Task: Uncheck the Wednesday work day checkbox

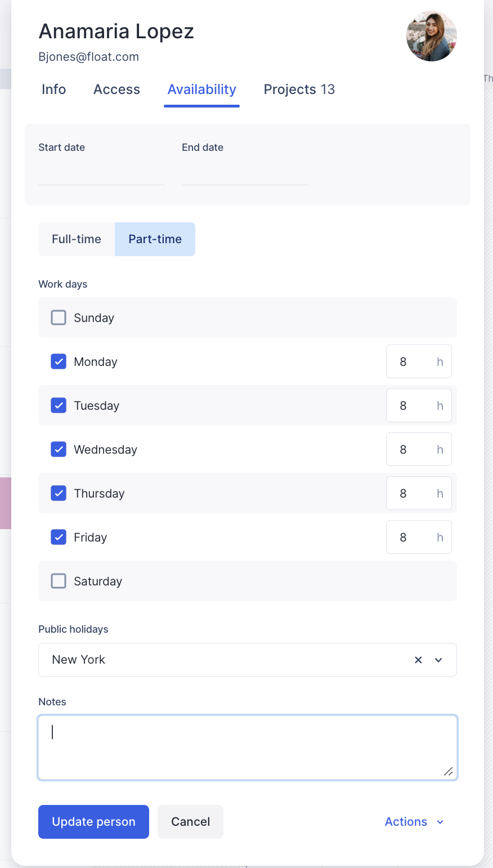Action: click(x=59, y=449)
